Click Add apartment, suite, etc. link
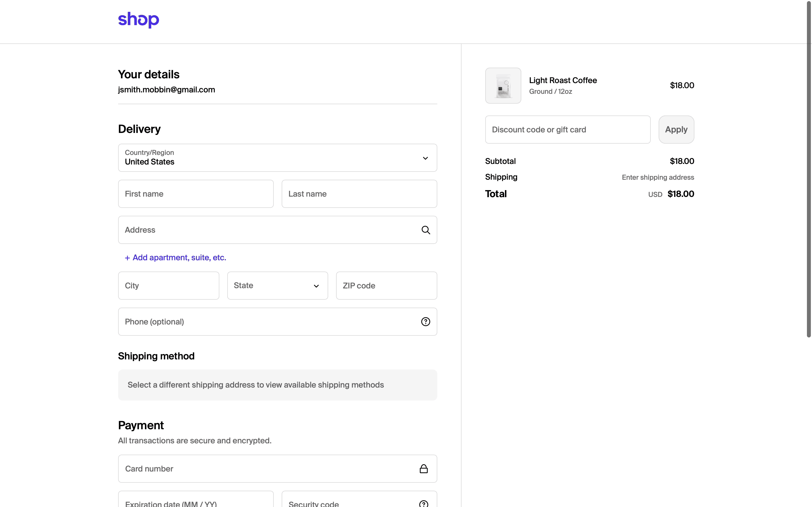 pyautogui.click(x=179, y=257)
